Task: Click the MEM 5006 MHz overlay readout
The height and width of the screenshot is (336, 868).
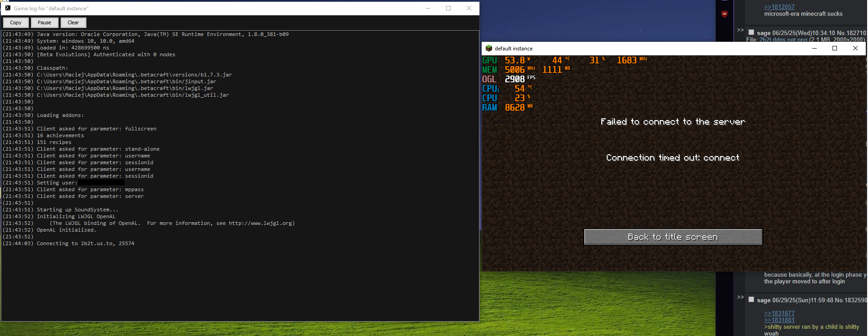Action: 509,70
